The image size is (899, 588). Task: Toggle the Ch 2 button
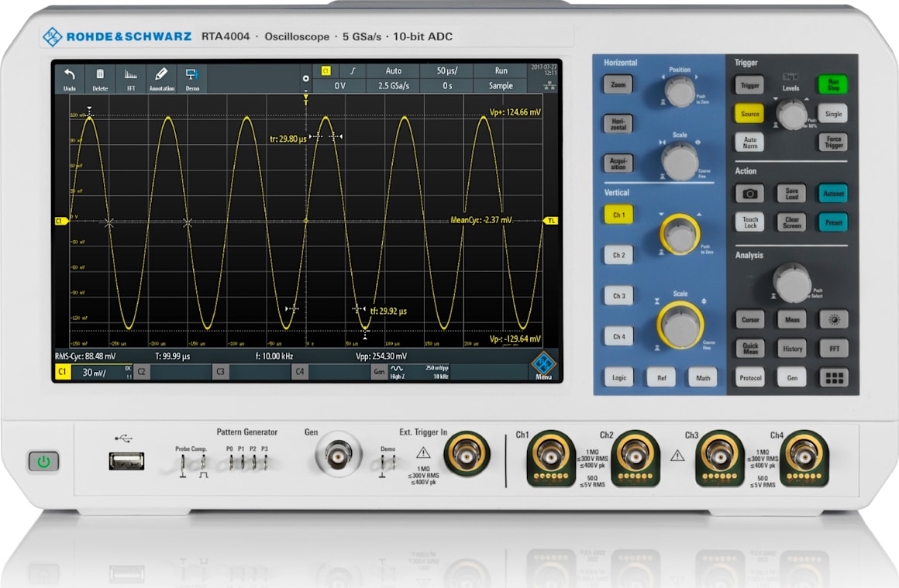[618, 256]
